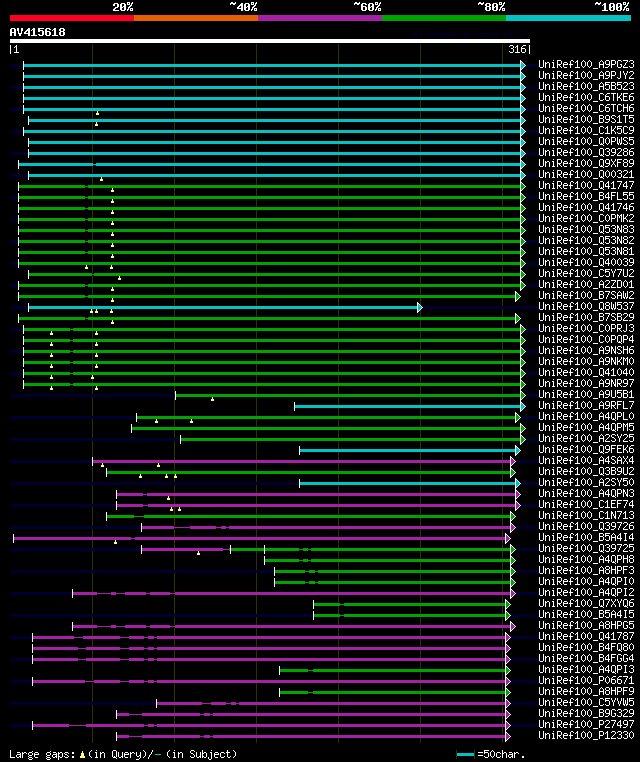
Task: Click the AV415618 query name label
Action: 37,32
